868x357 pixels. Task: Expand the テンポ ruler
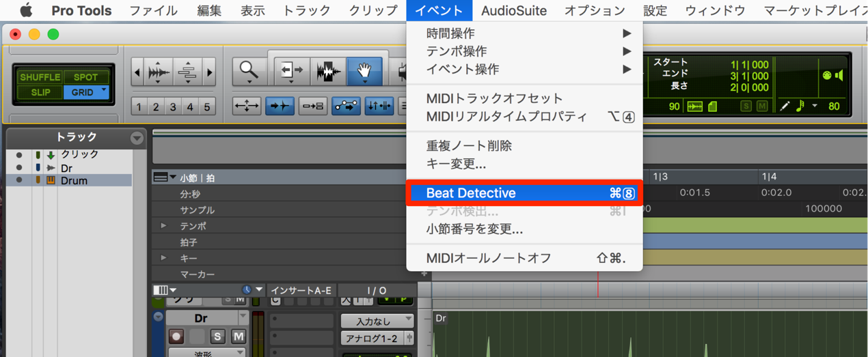tap(163, 226)
